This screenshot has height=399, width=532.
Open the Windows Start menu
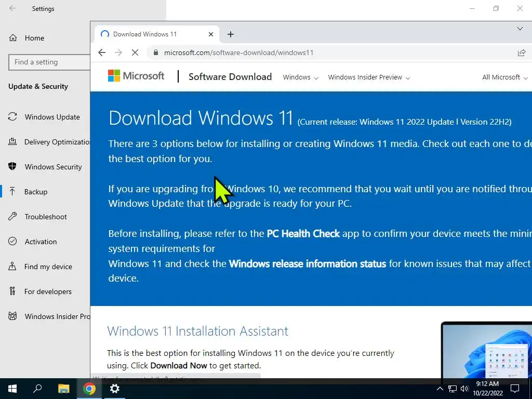(12, 389)
